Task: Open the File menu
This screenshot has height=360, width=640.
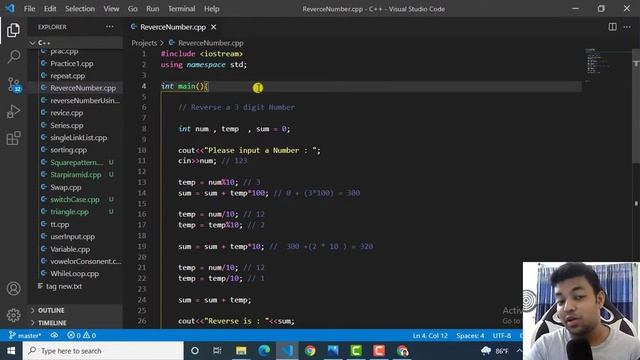Action: 29,9
